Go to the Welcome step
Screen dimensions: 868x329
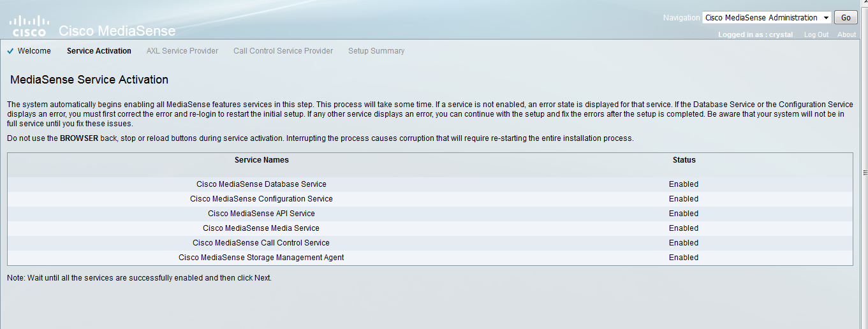(x=34, y=51)
